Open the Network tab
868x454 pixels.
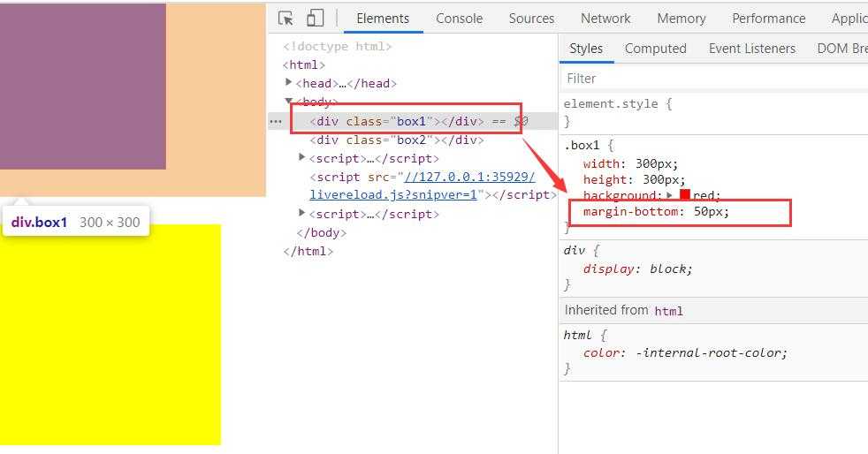pyautogui.click(x=605, y=19)
